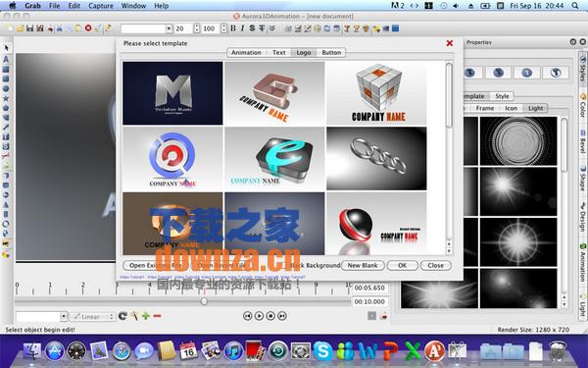Click the red delete X toolbar icon

click(88, 28)
